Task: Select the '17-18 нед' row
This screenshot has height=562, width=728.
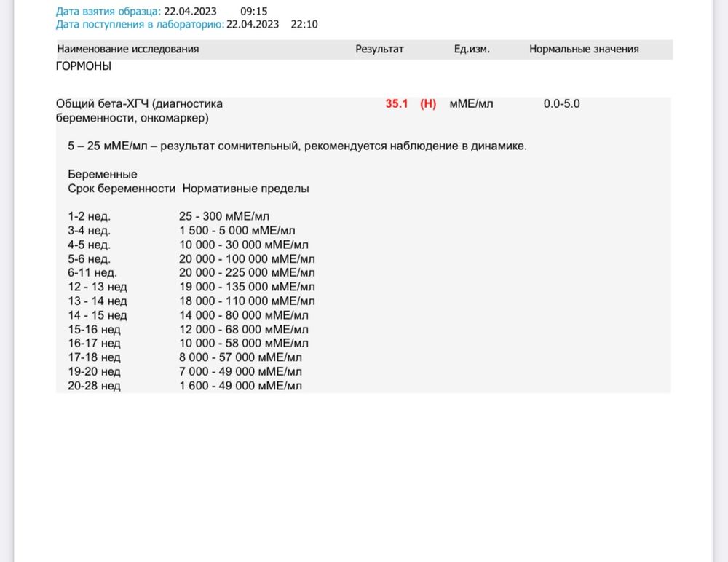Action: [185, 357]
